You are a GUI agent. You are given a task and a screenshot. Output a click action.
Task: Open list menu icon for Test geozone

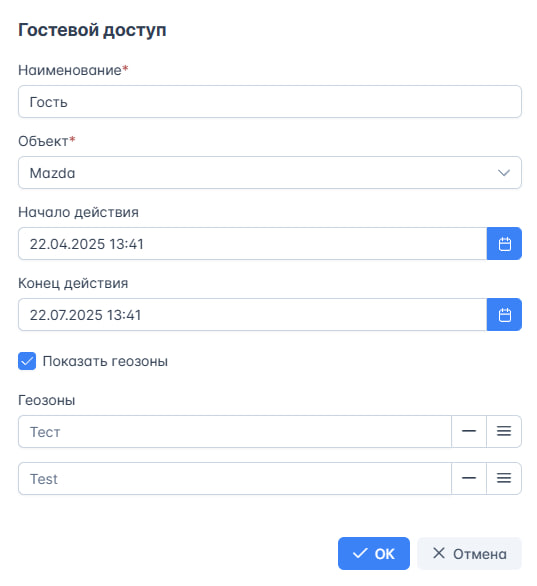pyautogui.click(x=504, y=478)
